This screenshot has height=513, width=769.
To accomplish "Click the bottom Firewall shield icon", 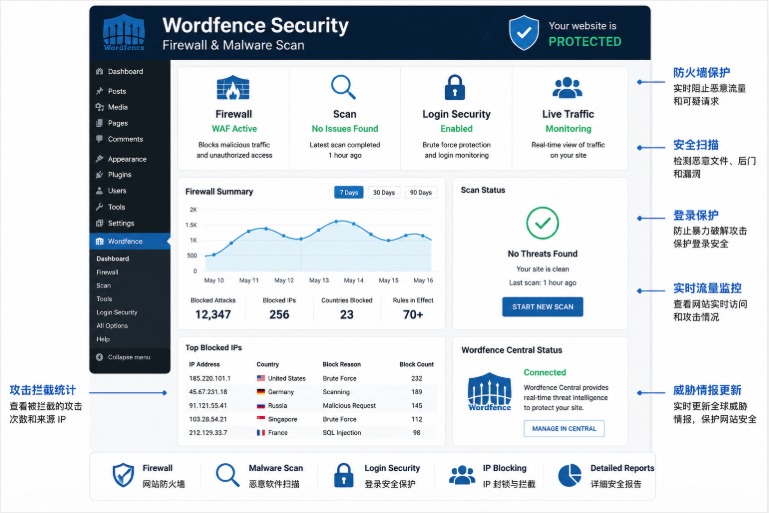I will pyautogui.click(x=123, y=475).
